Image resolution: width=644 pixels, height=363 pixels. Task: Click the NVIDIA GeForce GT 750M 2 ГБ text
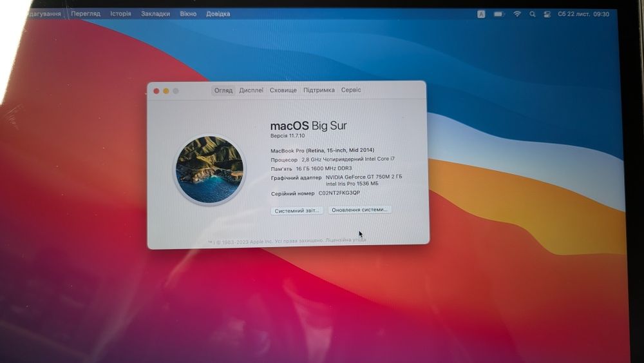[x=364, y=177]
